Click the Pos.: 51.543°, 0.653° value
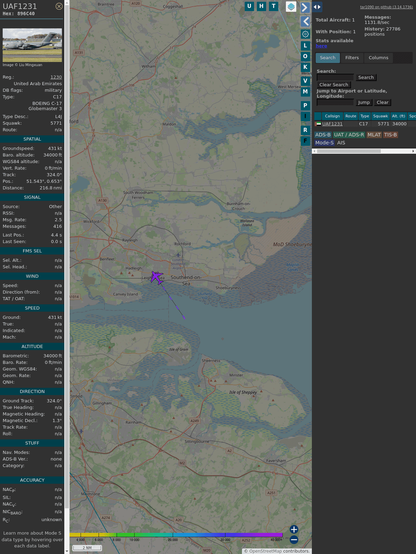The width and height of the screenshot is (416, 554). [x=44, y=181]
